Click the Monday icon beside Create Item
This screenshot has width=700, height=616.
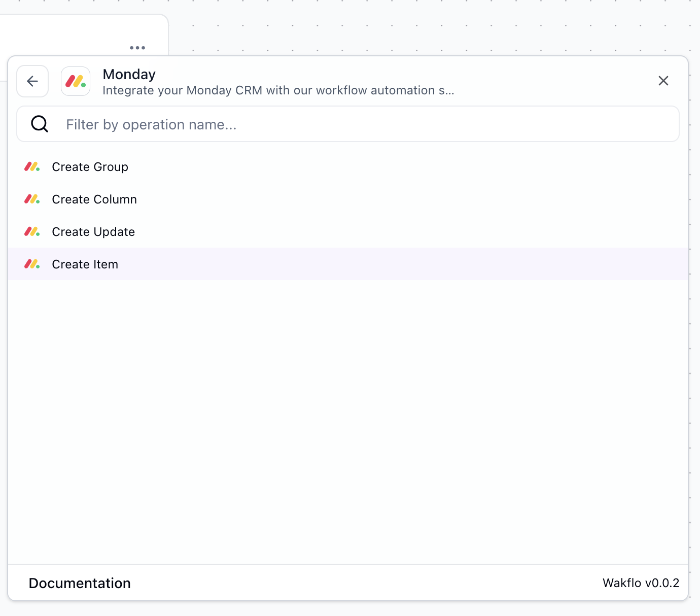pos(32,264)
